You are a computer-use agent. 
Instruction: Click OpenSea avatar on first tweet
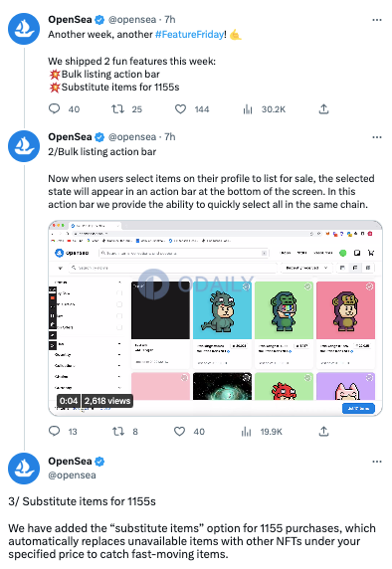pyautogui.click(x=24, y=29)
